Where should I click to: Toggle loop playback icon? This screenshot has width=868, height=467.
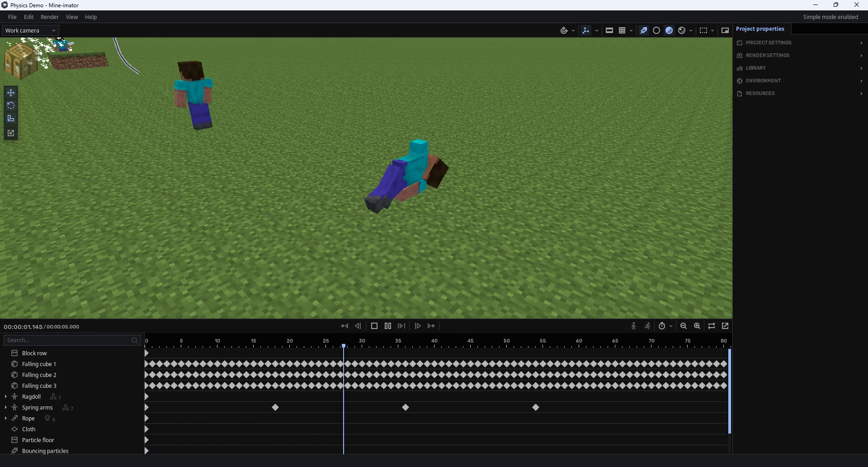(712, 326)
